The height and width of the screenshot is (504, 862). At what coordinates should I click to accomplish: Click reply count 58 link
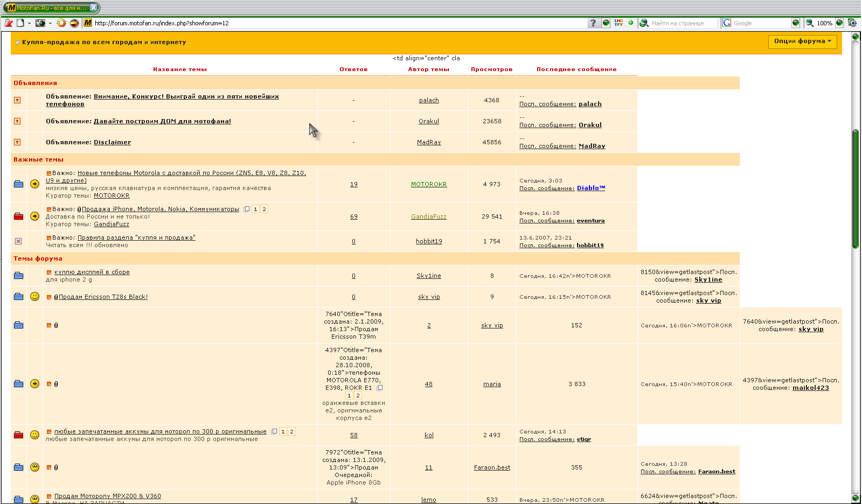(x=353, y=435)
